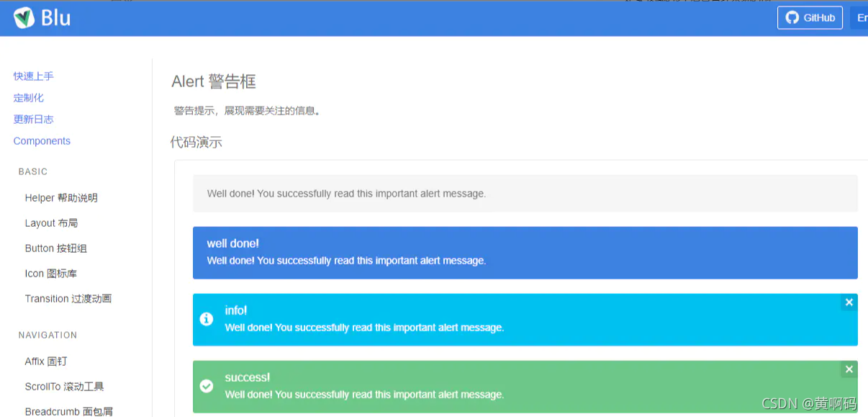Click the blue 'well done!' alert title

coord(233,244)
